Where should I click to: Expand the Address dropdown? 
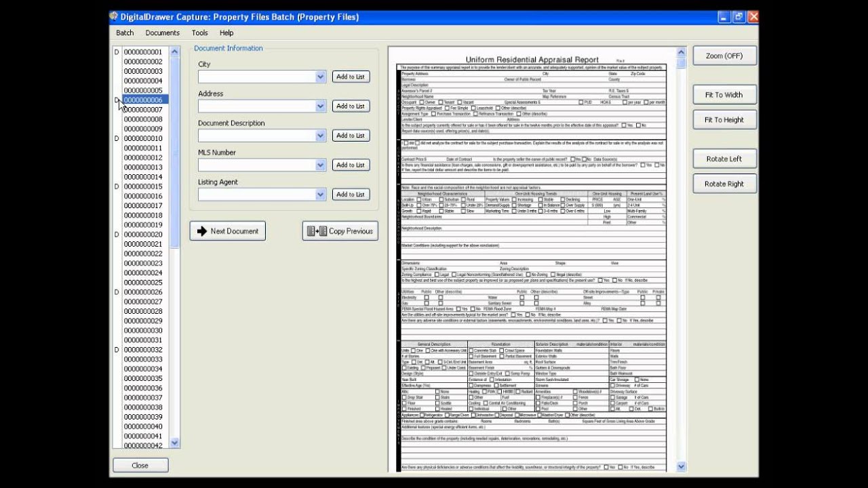(x=321, y=106)
